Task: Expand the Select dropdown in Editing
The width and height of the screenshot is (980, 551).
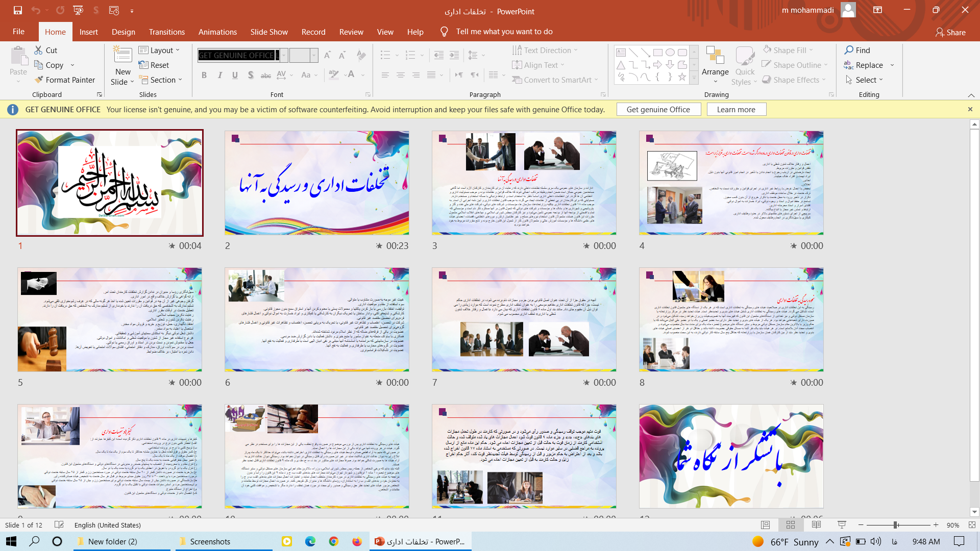Action: (x=865, y=80)
